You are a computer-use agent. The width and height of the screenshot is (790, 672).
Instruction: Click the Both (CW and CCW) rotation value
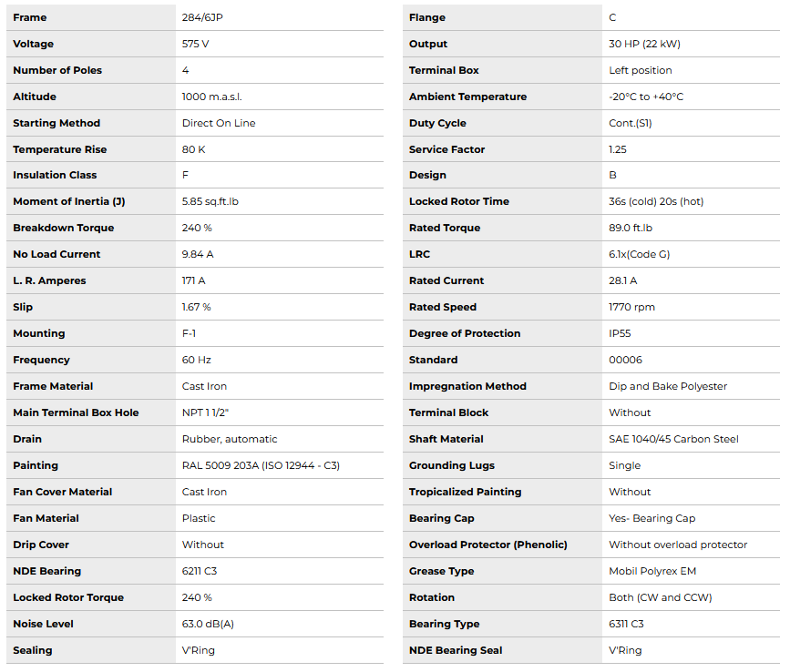(x=661, y=597)
